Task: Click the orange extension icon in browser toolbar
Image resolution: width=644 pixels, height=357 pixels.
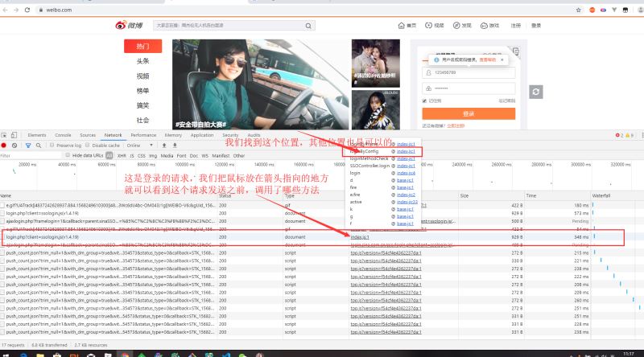Action: pyautogui.click(x=592, y=10)
